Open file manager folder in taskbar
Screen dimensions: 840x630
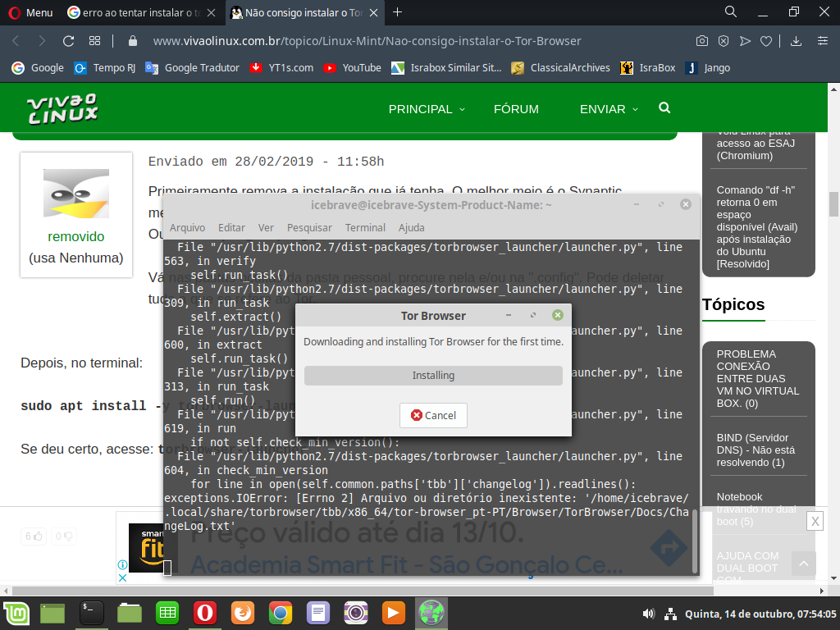[130, 614]
